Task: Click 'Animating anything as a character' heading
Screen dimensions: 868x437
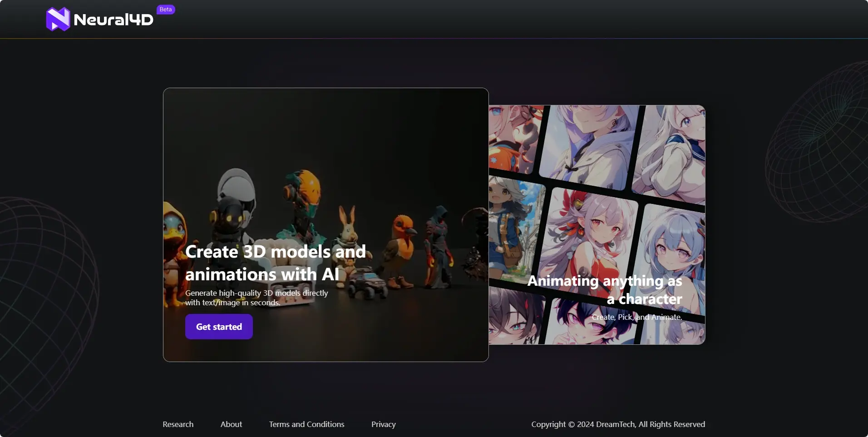Action: click(605, 290)
